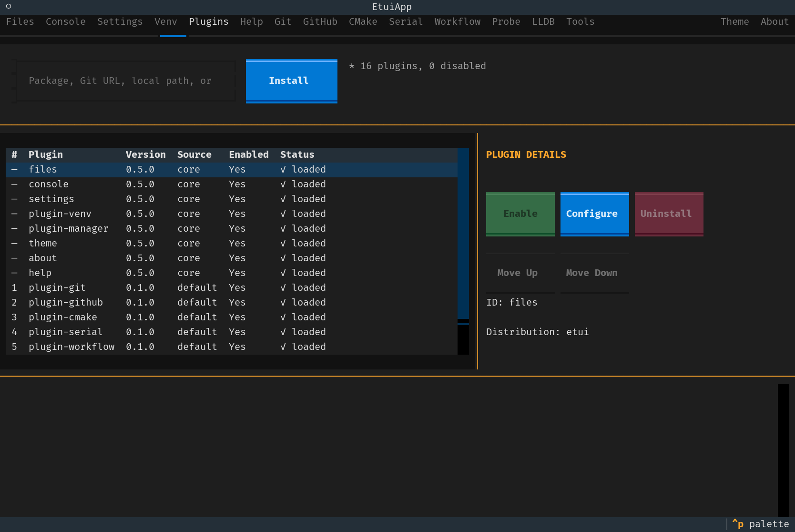The width and height of the screenshot is (795, 532).
Task: Click the circle icon in the title bar
Action: pos(9,6)
